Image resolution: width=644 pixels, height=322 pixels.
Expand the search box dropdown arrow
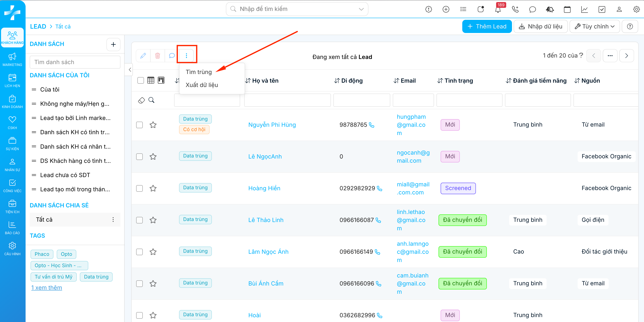pyautogui.click(x=361, y=9)
